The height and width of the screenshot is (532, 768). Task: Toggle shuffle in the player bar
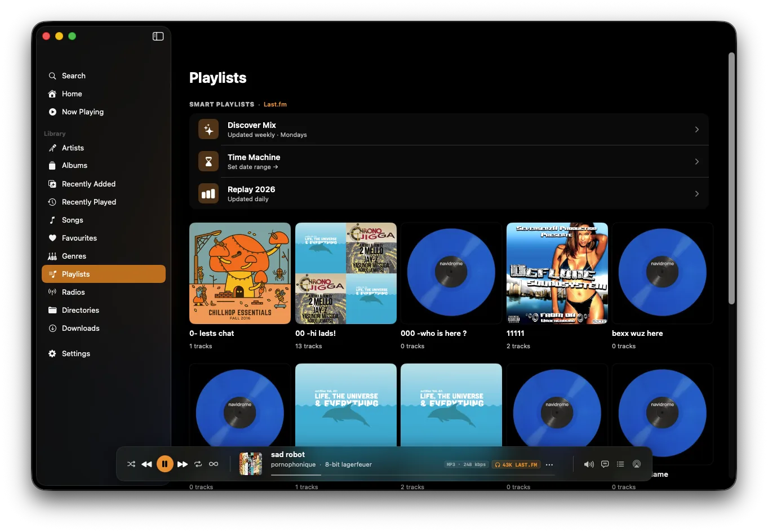(x=131, y=464)
